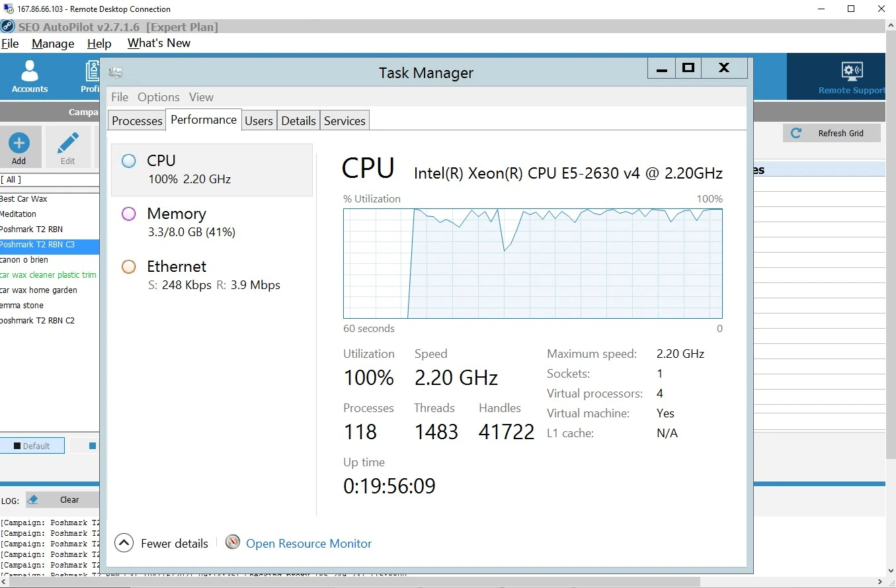The height and width of the screenshot is (588, 896).
Task: Click the Resource Monitor gauge icon
Action: [x=233, y=542]
